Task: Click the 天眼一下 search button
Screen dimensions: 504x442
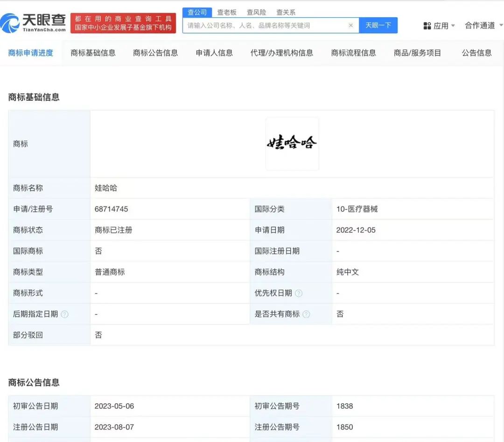Action: coord(378,25)
